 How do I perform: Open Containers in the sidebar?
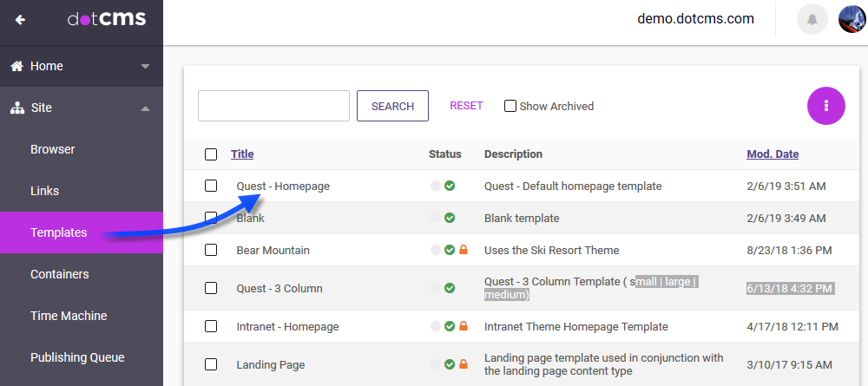[57, 274]
